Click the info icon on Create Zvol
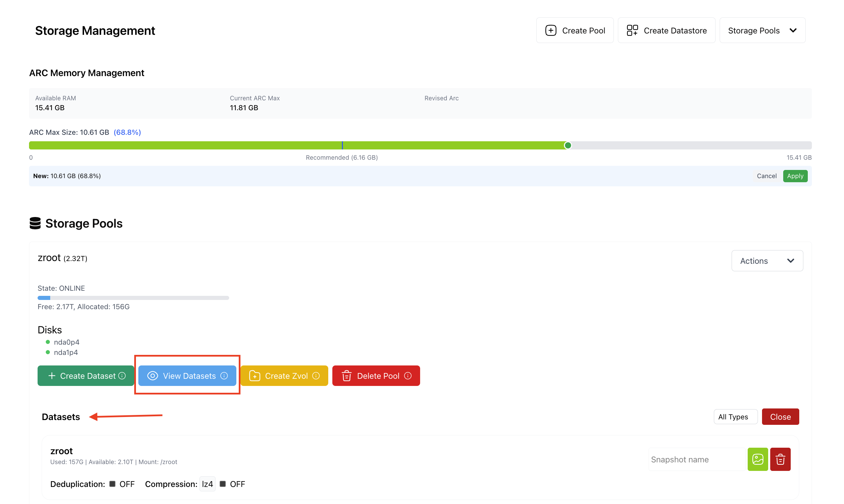 (316, 376)
